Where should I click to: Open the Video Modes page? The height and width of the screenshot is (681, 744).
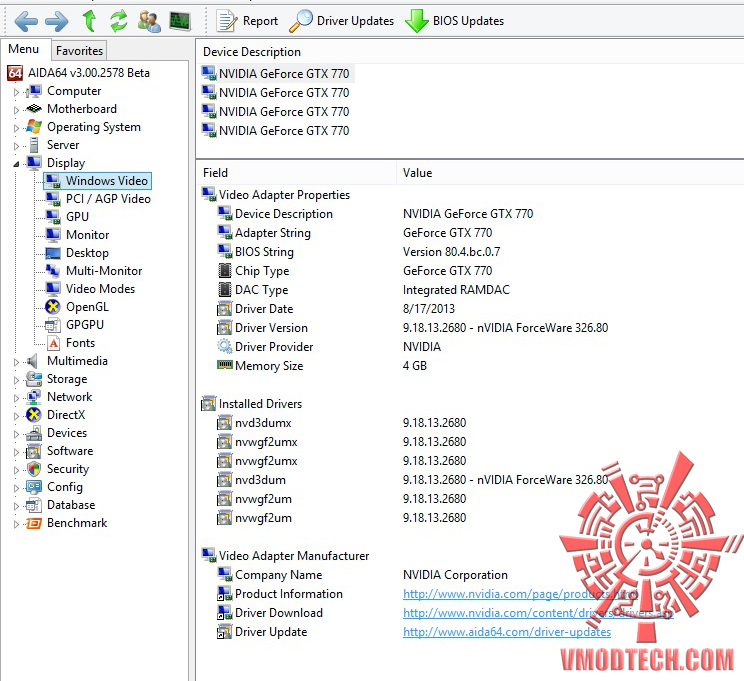coord(90,289)
